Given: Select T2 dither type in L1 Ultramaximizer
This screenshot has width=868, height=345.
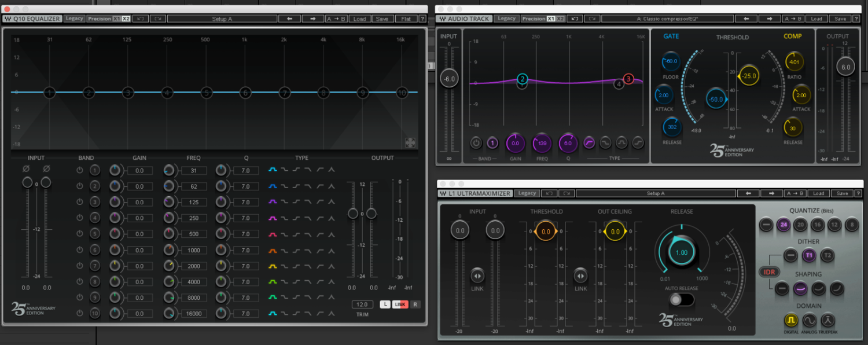Looking at the screenshot, I should click(x=828, y=255).
